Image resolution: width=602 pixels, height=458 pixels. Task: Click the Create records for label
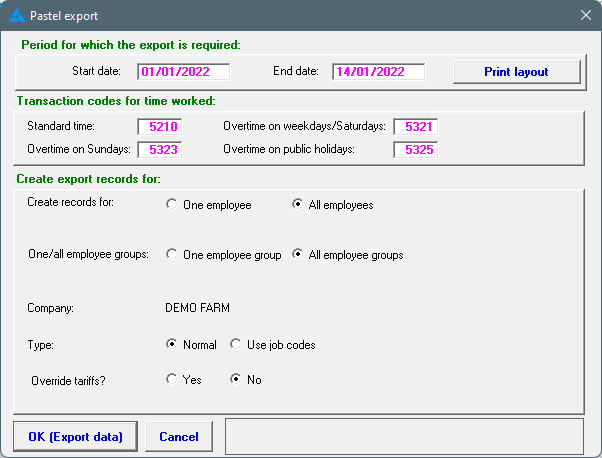tap(70, 202)
